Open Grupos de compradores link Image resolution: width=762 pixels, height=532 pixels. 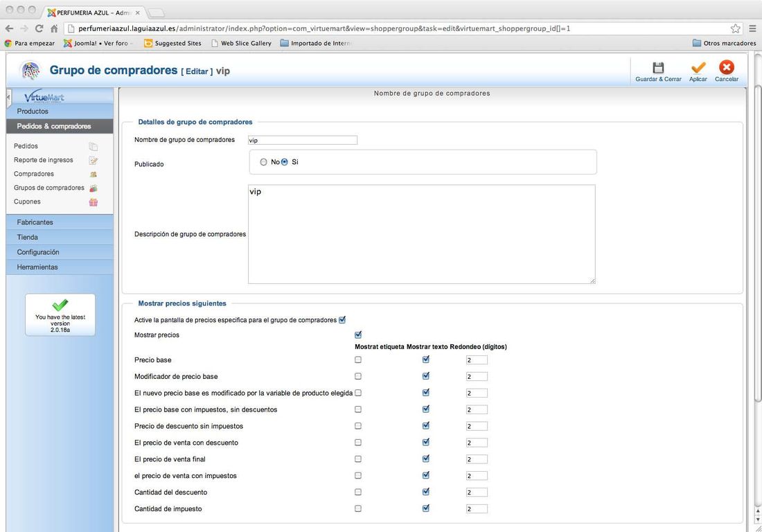point(48,188)
